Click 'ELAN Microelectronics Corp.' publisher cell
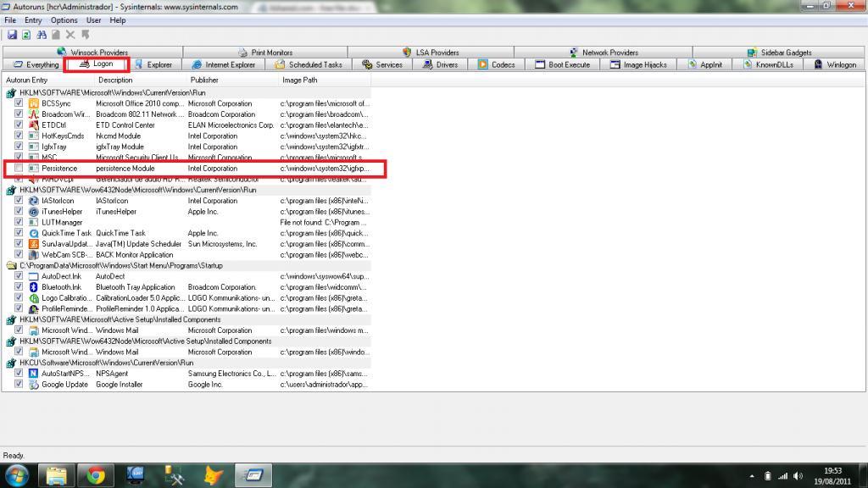The height and width of the screenshot is (488, 868). click(x=231, y=125)
